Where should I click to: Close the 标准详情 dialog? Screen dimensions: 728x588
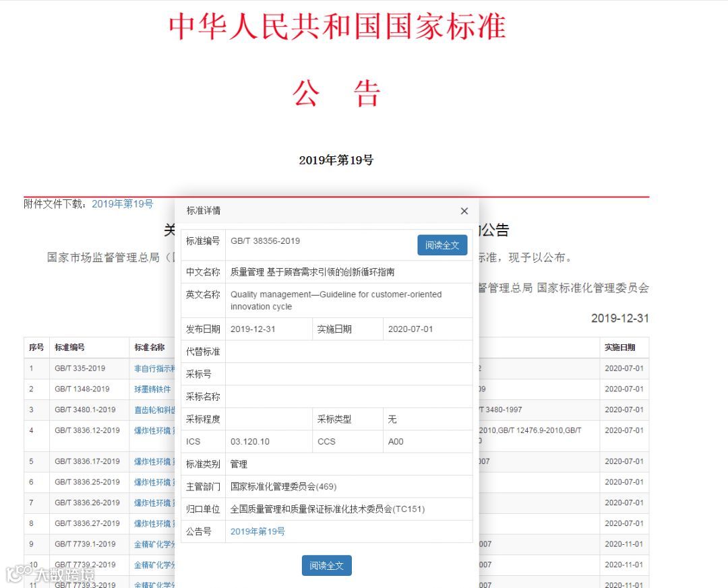pyautogui.click(x=464, y=211)
